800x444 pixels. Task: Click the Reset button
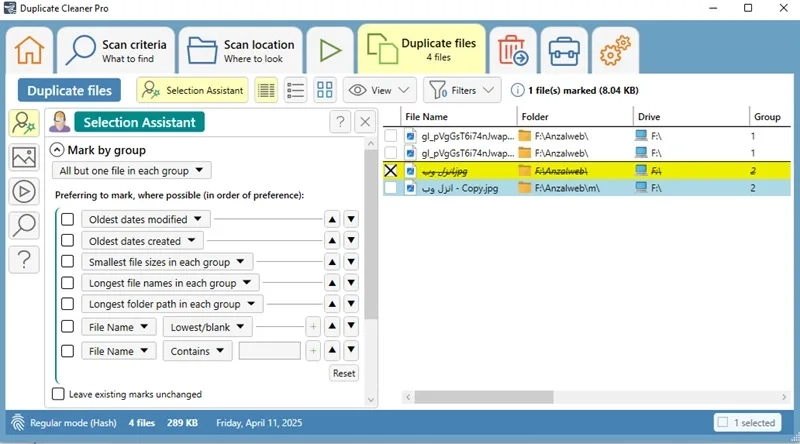coord(344,373)
